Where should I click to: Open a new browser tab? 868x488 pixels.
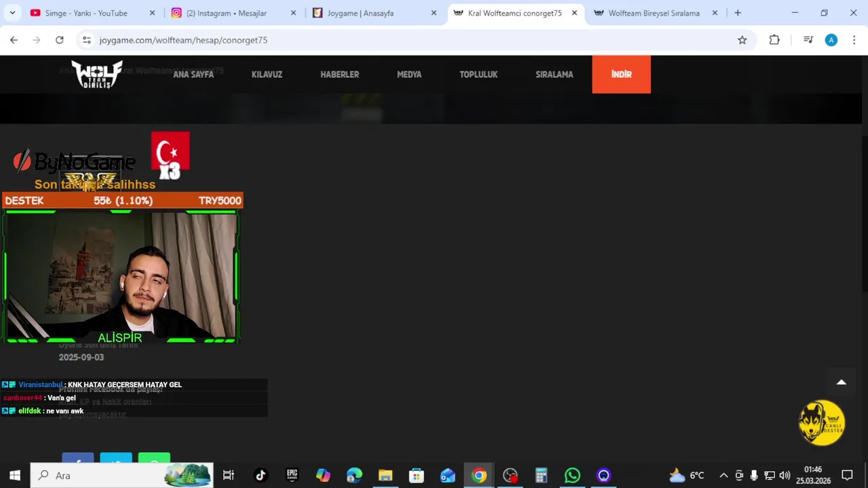[x=738, y=13]
